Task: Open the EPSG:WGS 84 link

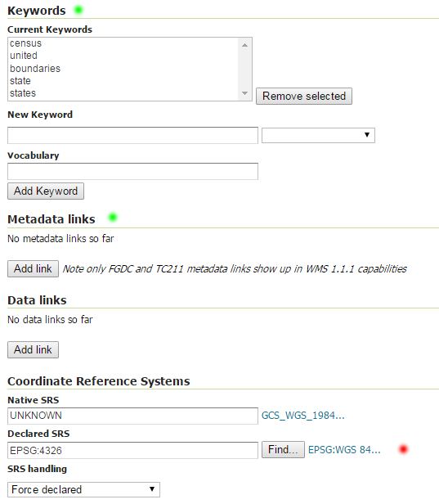Action: tap(344, 450)
